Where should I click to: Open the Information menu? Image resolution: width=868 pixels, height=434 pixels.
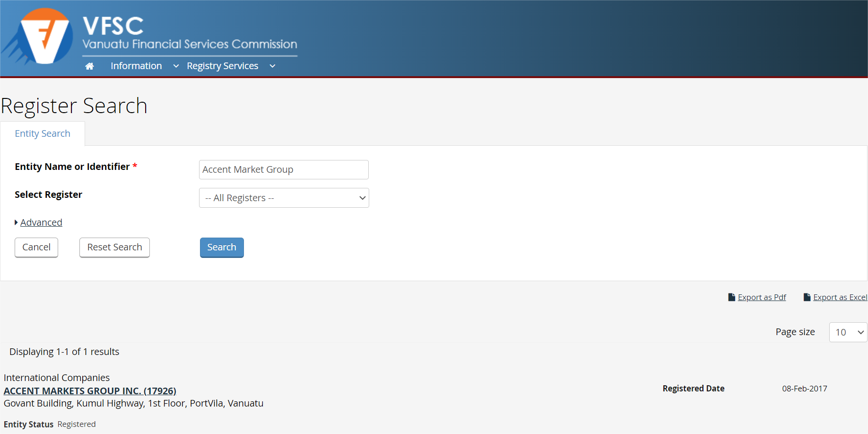(x=136, y=66)
